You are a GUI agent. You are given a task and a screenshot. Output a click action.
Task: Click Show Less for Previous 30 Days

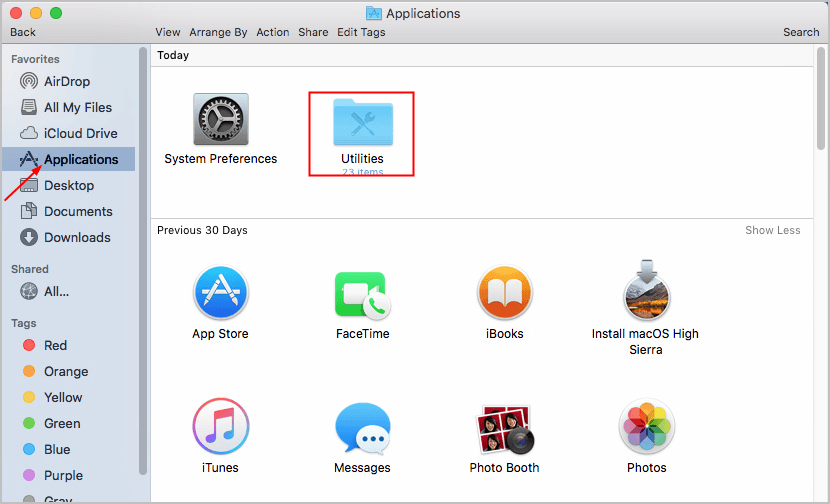(772, 230)
